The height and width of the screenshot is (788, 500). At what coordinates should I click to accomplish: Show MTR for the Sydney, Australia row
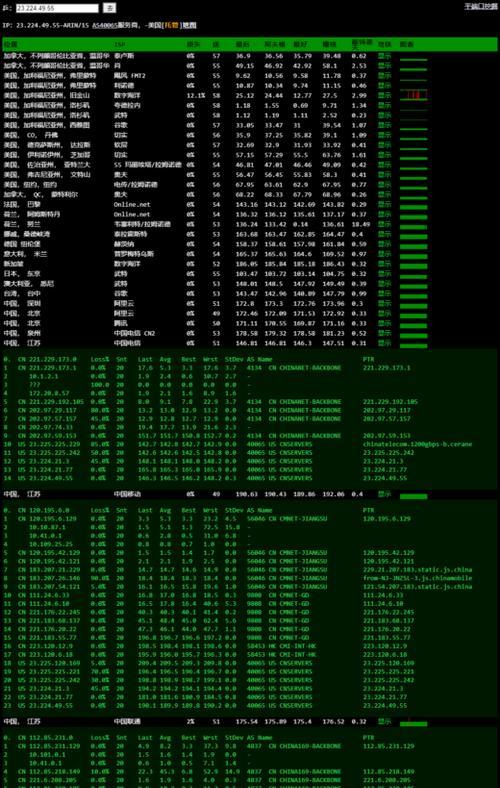pos(384,284)
